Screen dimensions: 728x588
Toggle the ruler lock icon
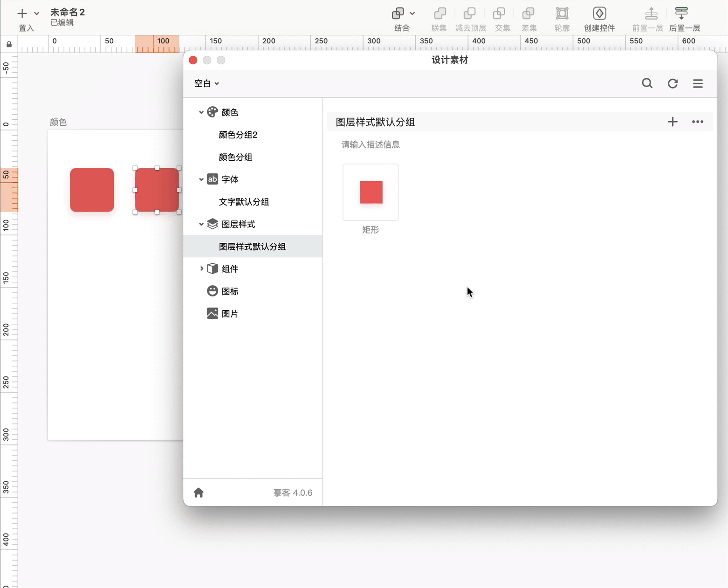[9, 44]
